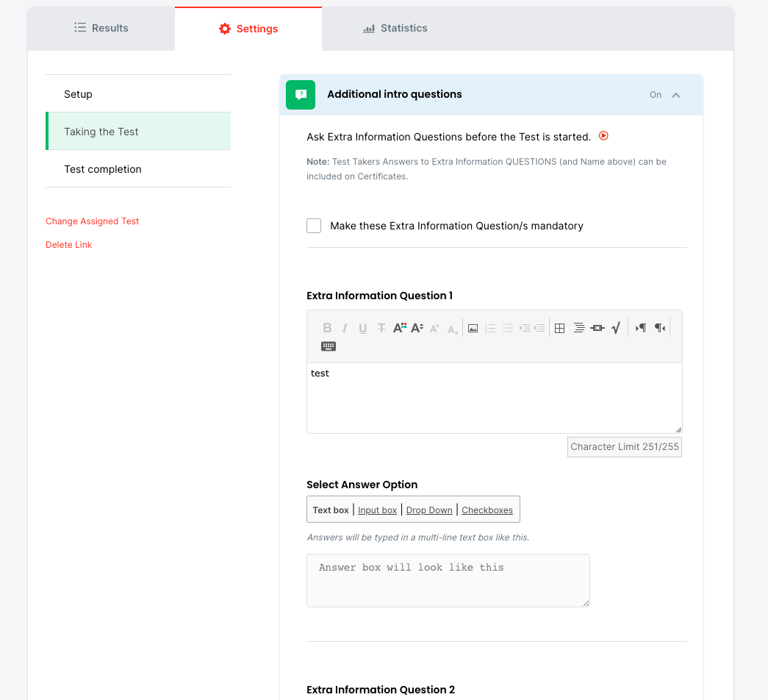The height and width of the screenshot is (700, 768).
Task: Select the Checkboxes answer option
Action: (487, 510)
